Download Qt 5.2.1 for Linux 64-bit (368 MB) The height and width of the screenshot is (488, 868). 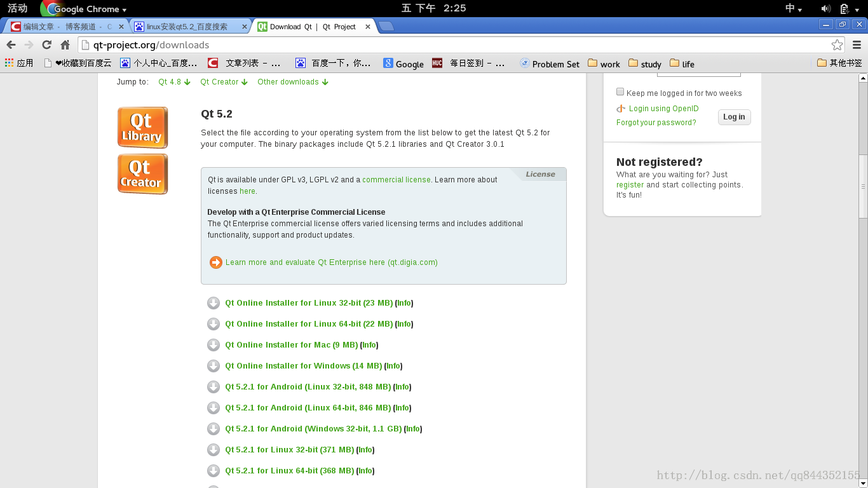[290, 471]
